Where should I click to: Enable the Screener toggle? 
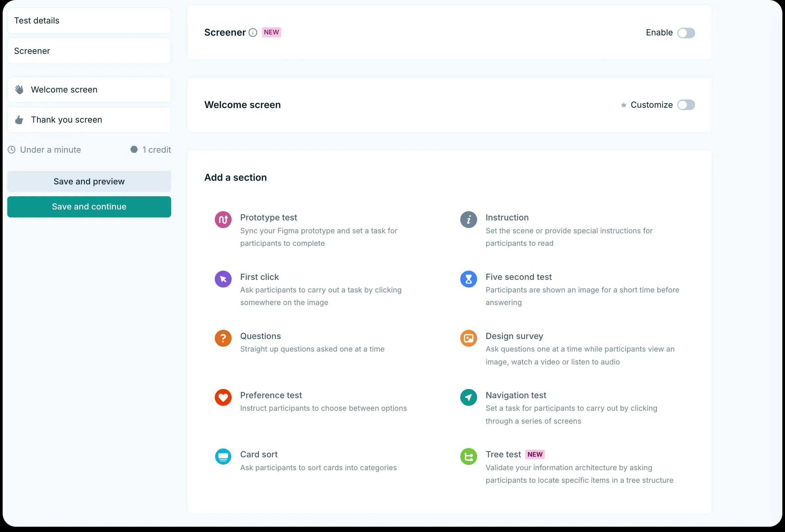pos(686,33)
